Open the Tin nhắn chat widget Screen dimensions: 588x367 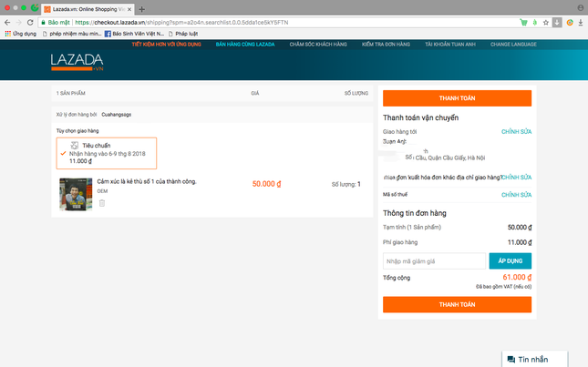coord(535,359)
